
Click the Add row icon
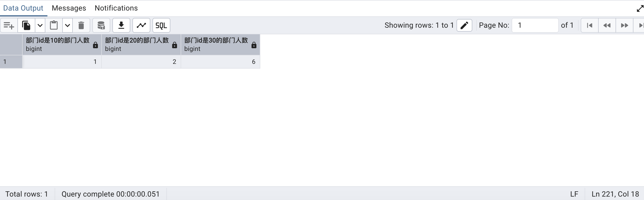[x=9, y=25]
